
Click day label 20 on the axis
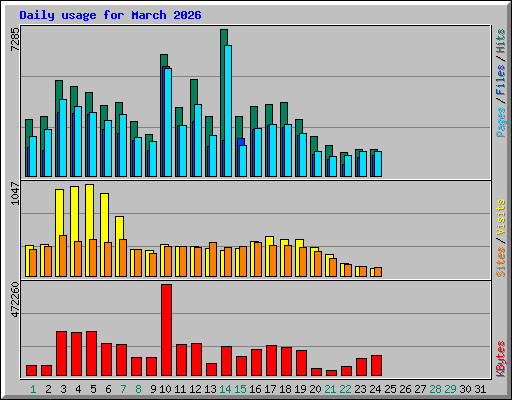315,389
